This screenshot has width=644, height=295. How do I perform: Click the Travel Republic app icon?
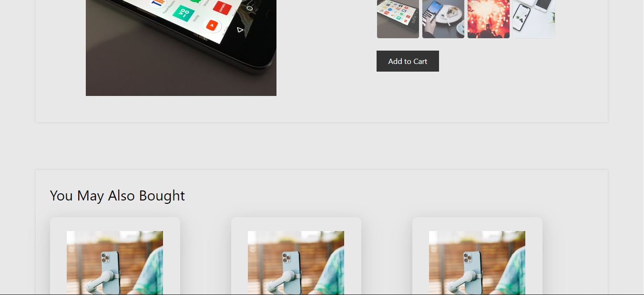[157, 2]
